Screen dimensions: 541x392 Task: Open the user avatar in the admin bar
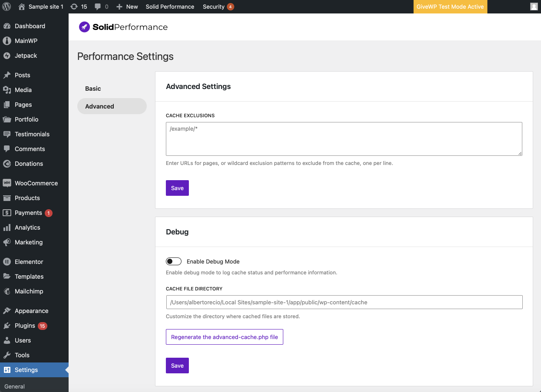point(534,7)
